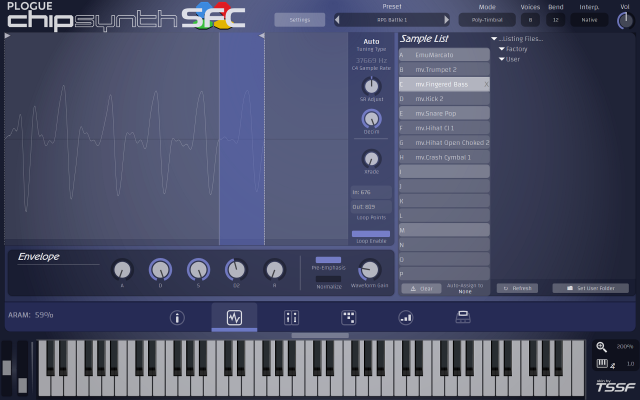The image size is (640, 400).
Task: Click the envelope S knob
Action: 198,269
